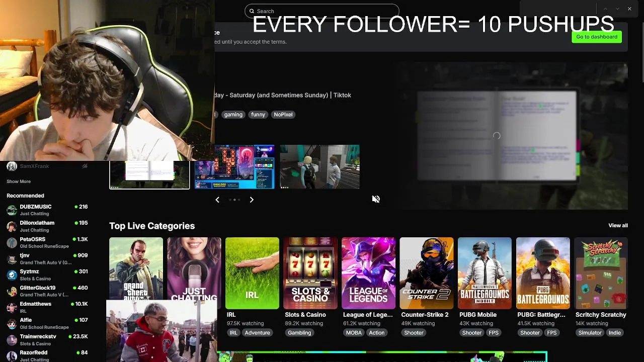Open the slots game carousel thumbnail
Screen dimensions: 644x362
234,167
